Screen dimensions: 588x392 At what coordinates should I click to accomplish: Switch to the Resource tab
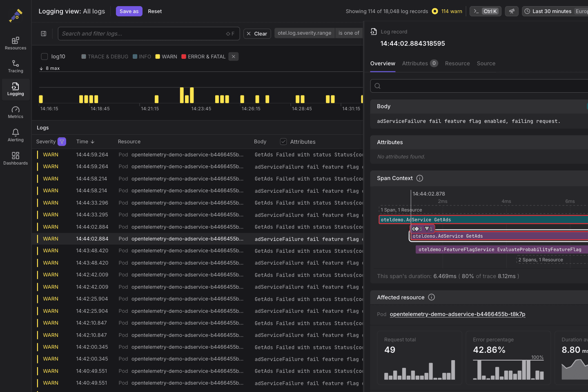457,63
